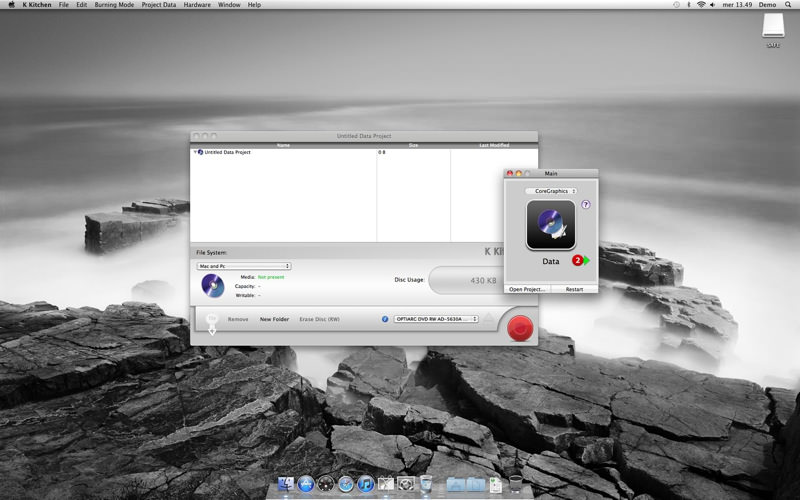Open the Project Data menu
The width and height of the screenshot is (800, 500).
click(x=159, y=5)
